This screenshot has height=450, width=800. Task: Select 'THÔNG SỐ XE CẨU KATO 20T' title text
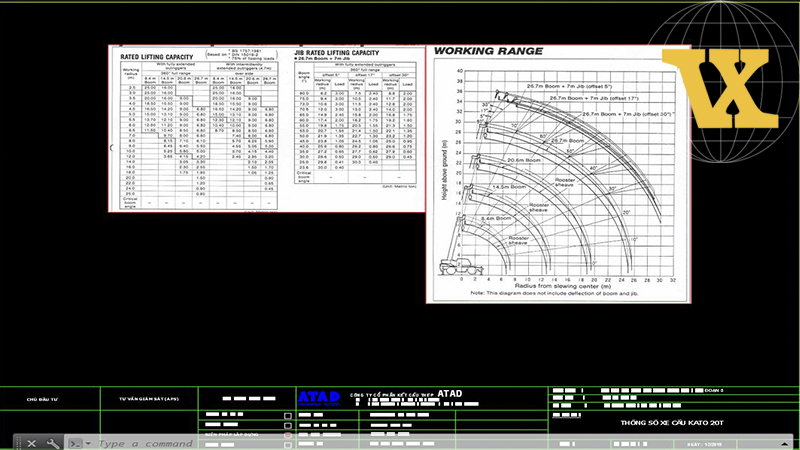(x=672, y=422)
